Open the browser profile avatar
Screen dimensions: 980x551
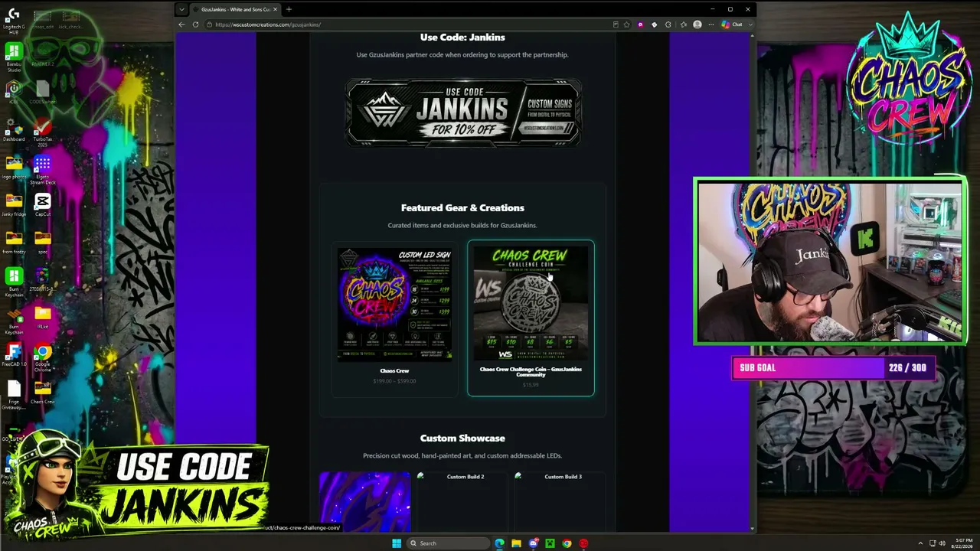[697, 24]
